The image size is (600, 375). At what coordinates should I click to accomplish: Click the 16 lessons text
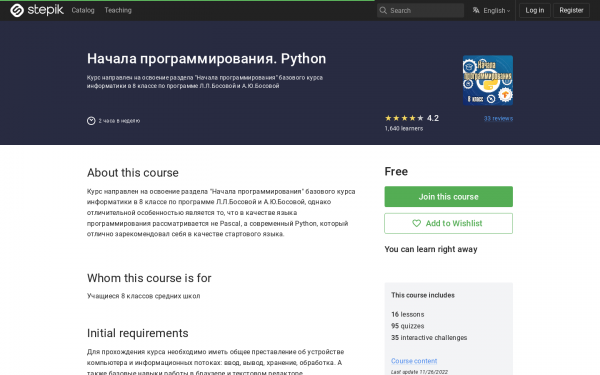408,315
